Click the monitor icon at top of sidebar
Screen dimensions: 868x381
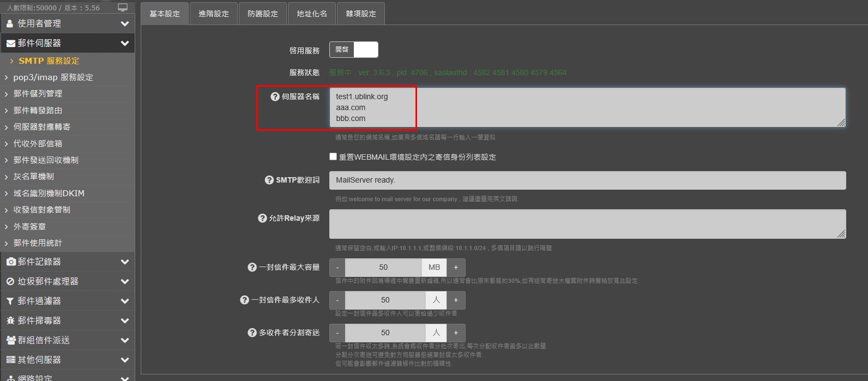pyautogui.click(x=123, y=8)
